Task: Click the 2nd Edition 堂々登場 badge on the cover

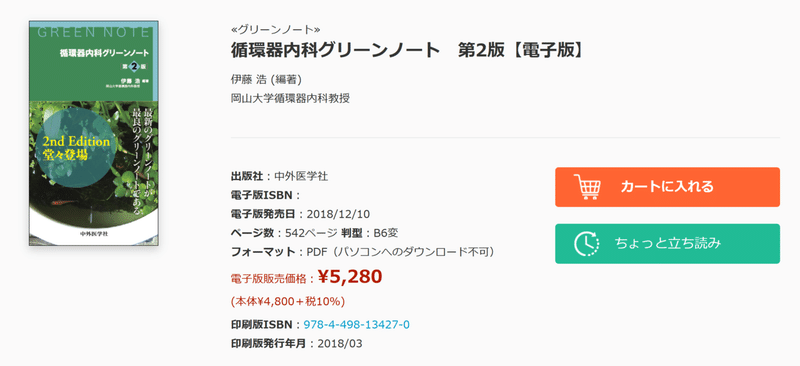Action: [76, 149]
